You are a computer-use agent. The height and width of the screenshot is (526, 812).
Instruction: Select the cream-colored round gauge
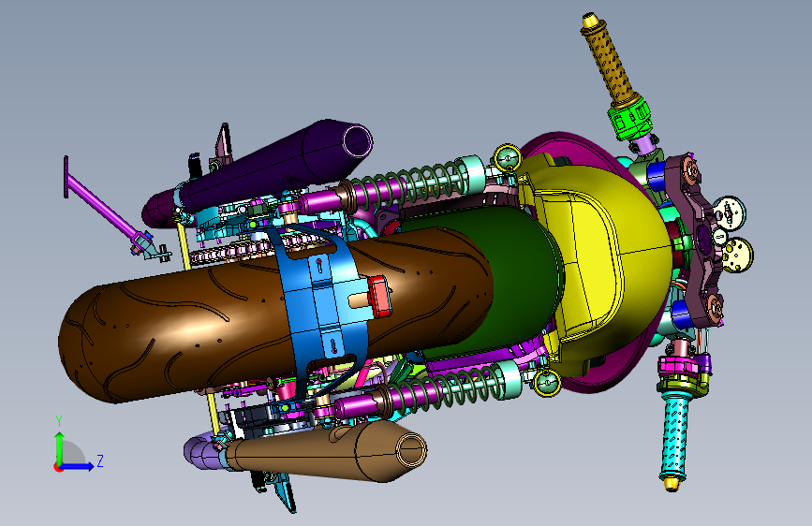[x=737, y=255]
